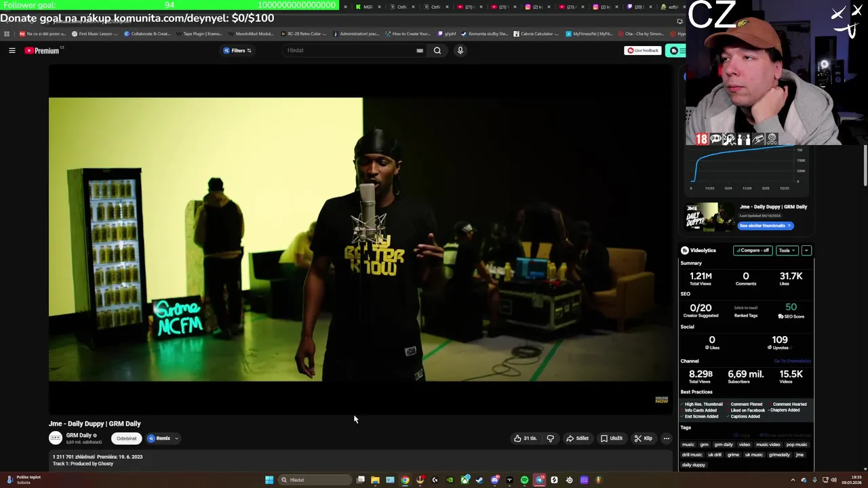Select the 'grimedaily' tag chip
The height and width of the screenshot is (488, 868).
pos(779,455)
